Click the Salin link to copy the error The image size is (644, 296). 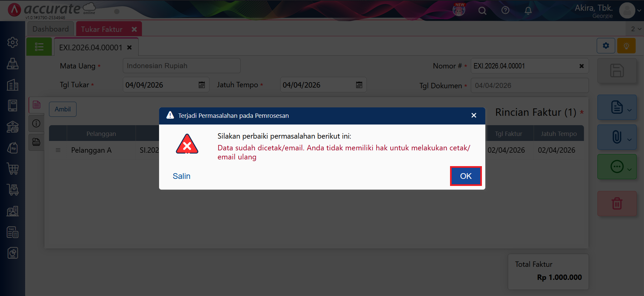181,176
